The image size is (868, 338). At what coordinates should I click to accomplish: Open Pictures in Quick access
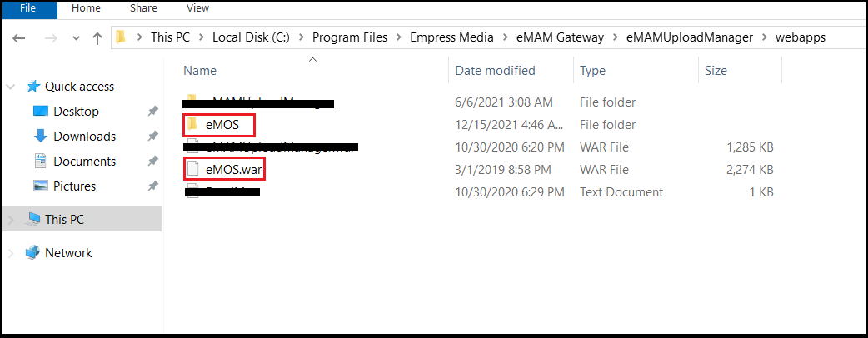tap(74, 186)
